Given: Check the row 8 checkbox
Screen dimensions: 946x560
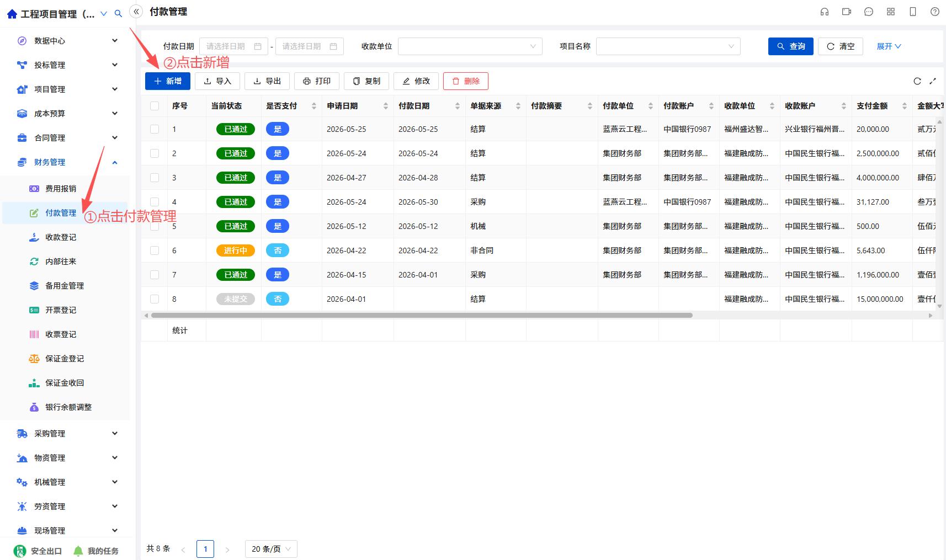Looking at the screenshot, I should tap(155, 299).
